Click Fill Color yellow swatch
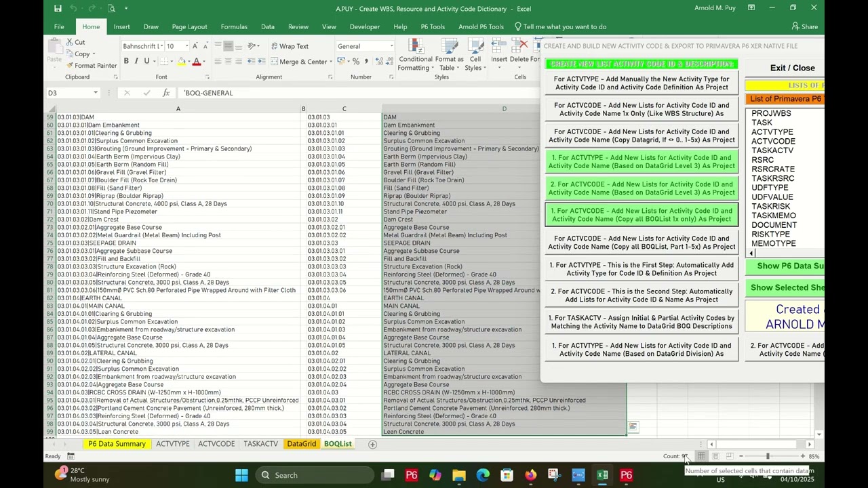This screenshot has width=868, height=488. [181, 62]
